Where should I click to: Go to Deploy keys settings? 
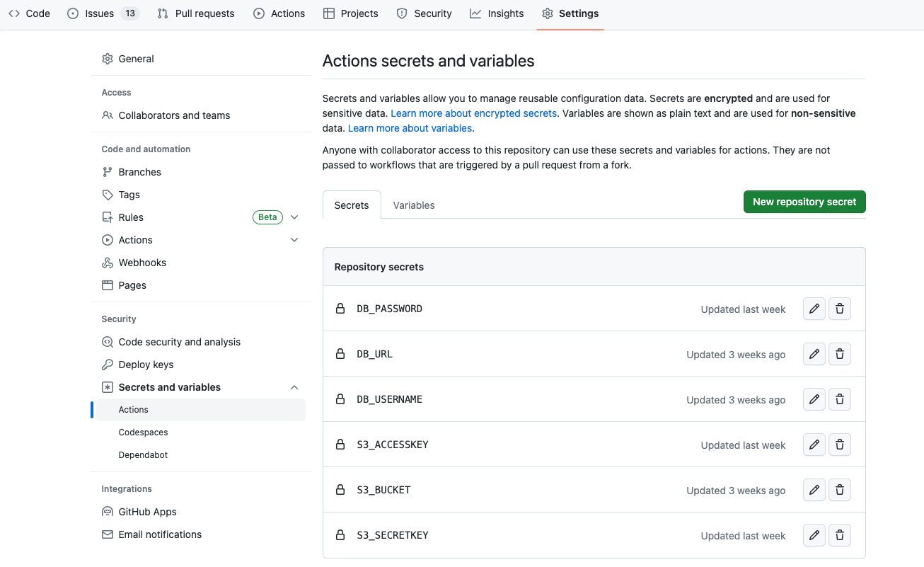point(146,365)
